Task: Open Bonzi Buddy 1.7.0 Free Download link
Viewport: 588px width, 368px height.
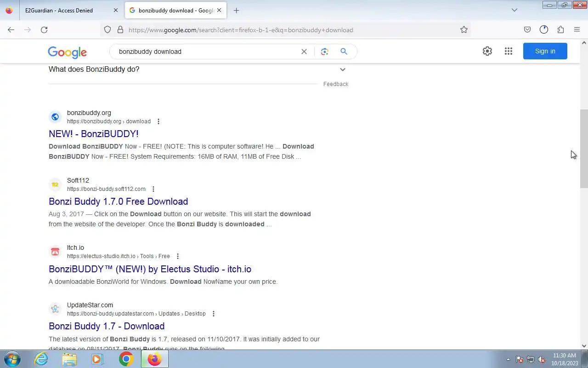Action: [119, 201]
